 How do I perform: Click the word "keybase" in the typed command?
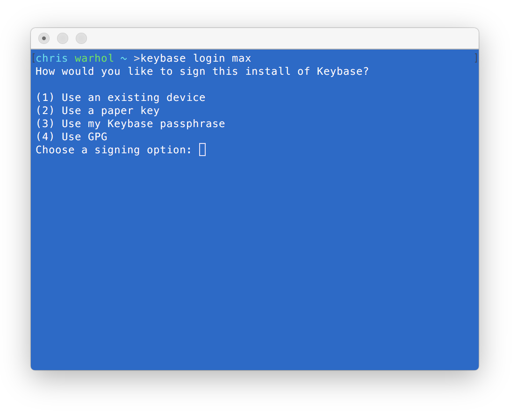(x=163, y=58)
